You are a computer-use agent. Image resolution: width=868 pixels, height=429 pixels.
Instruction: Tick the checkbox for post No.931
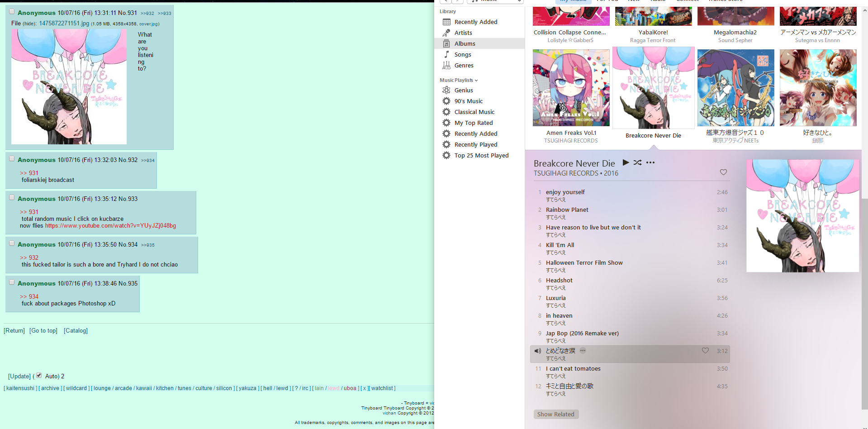12,12
